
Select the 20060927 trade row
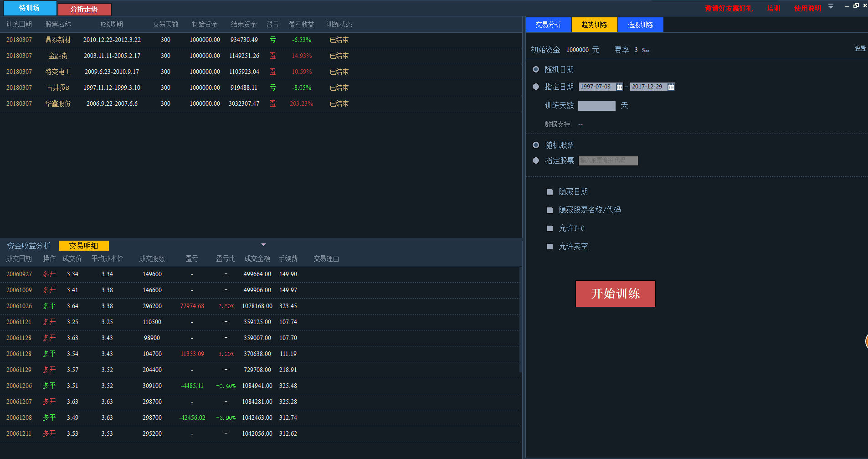(x=260, y=274)
